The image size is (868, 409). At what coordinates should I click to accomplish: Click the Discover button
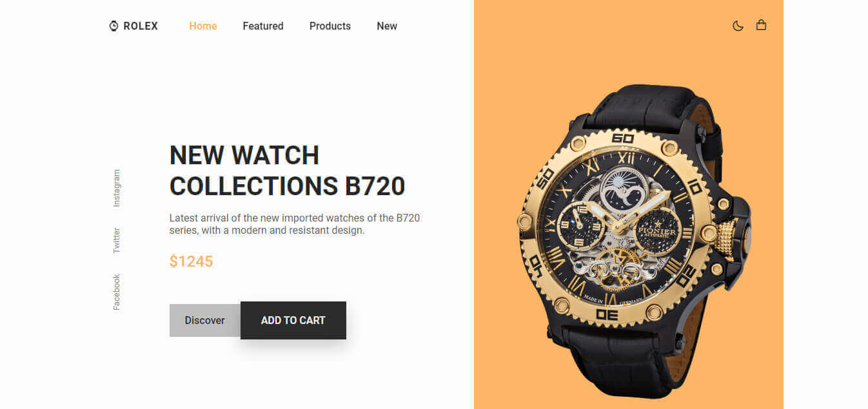205,320
